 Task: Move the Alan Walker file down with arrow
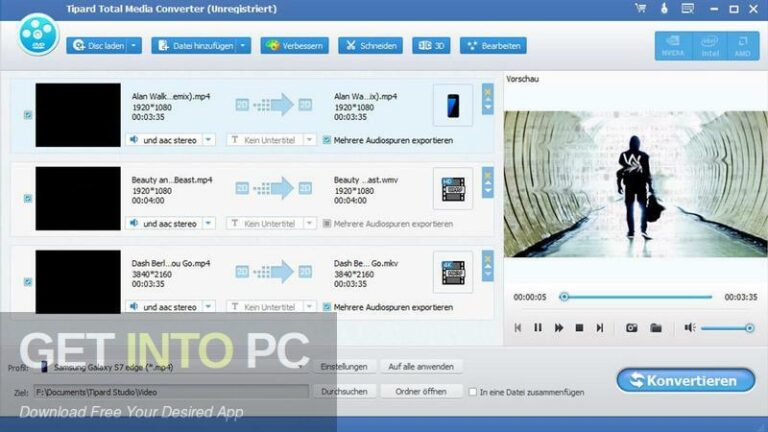point(487,107)
